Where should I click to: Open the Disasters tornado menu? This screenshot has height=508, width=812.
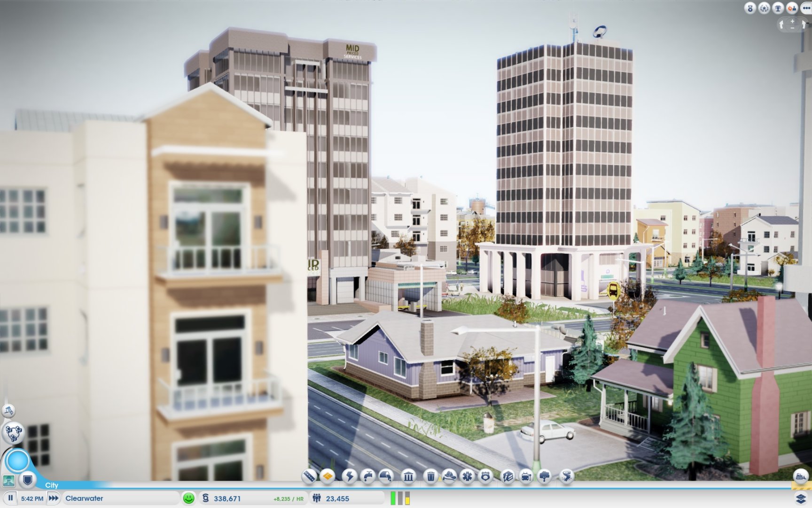point(567,476)
